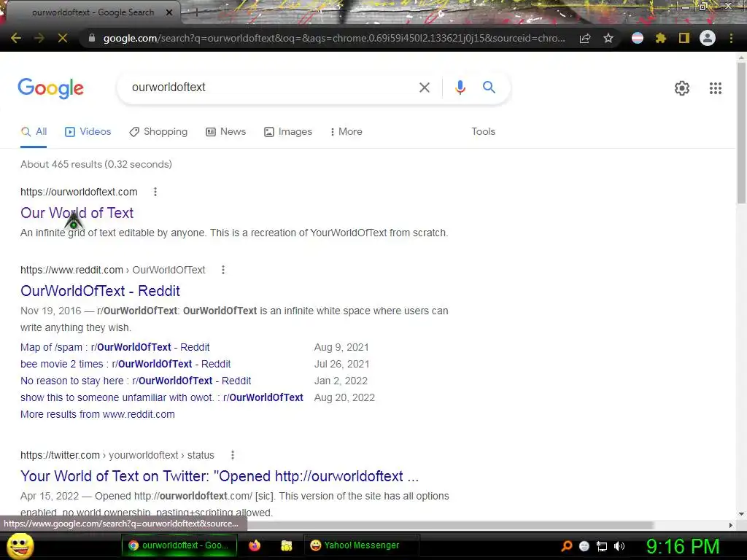Click the scroll right arrow
Screen dimensions: 747x560
731,525
